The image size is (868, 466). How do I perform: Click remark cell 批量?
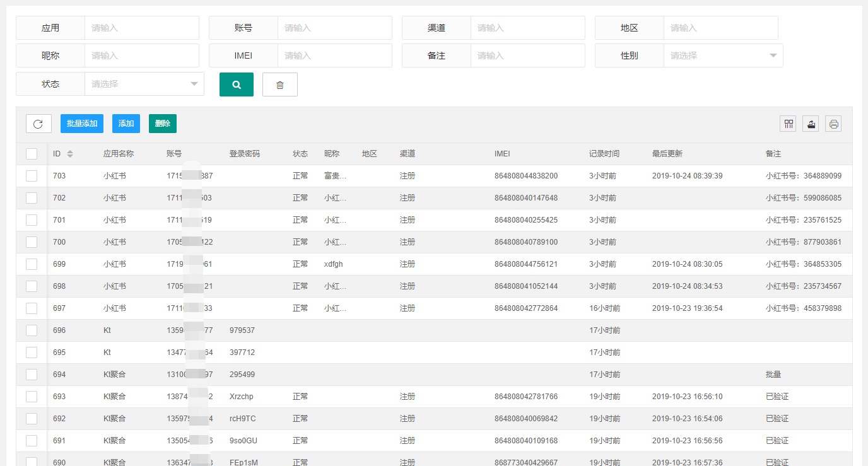(773, 375)
